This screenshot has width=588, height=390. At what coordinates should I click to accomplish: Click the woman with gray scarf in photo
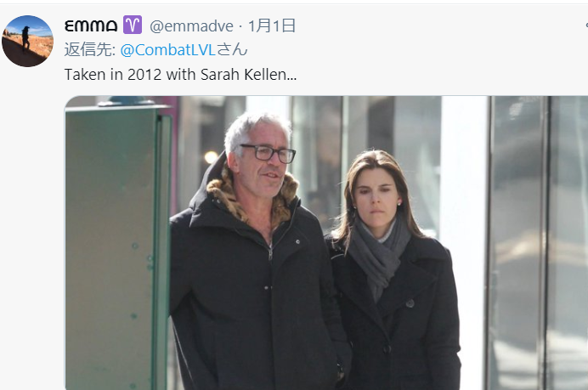pyautogui.click(x=393, y=270)
